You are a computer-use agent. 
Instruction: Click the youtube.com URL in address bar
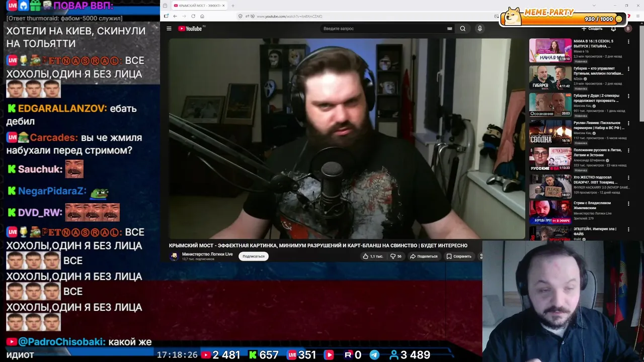(x=289, y=17)
